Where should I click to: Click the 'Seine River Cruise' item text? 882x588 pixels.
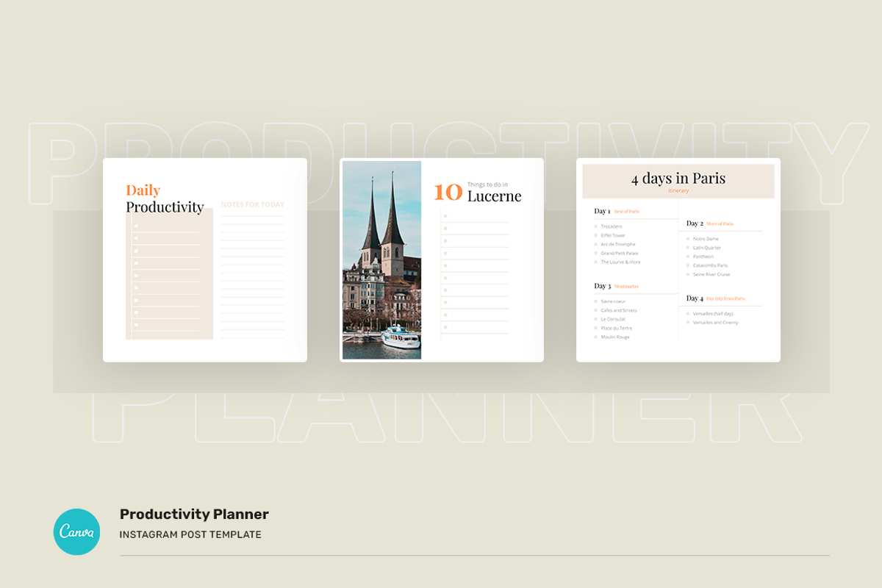711,274
